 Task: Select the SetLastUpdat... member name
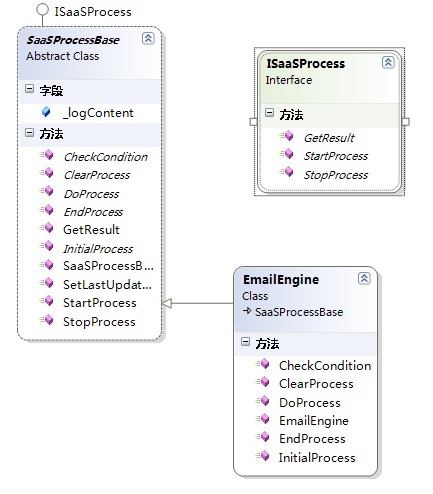click(107, 285)
